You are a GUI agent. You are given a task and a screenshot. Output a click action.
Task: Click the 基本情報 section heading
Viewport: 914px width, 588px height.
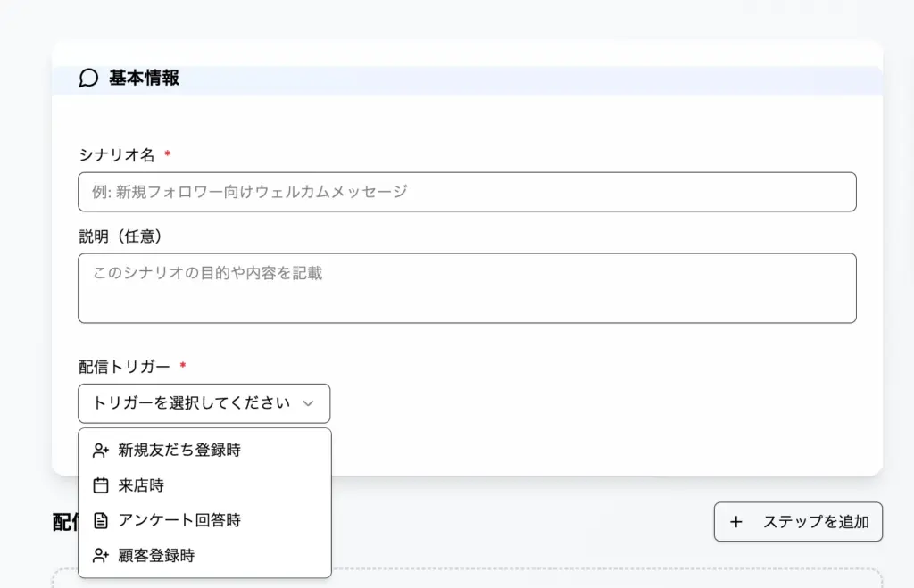pos(144,79)
